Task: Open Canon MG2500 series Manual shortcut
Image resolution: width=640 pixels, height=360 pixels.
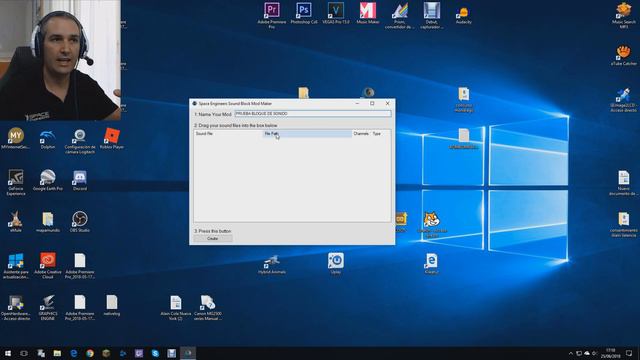Action: (208, 308)
